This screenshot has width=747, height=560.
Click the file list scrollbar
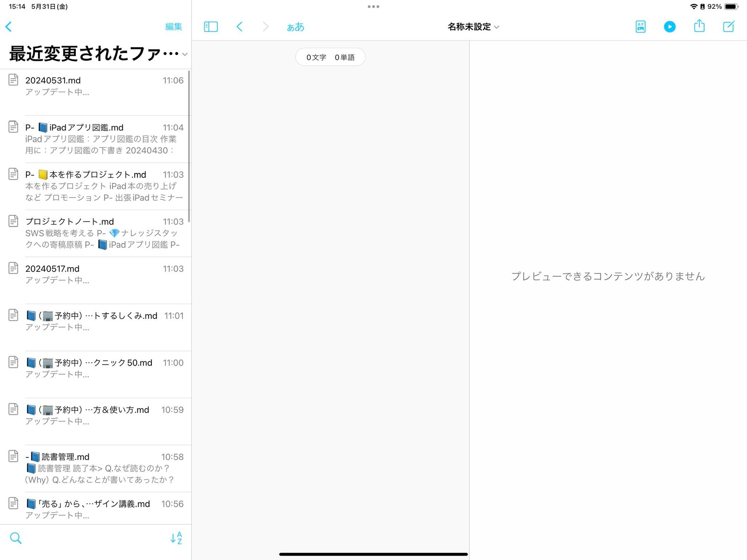pos(189,146)
